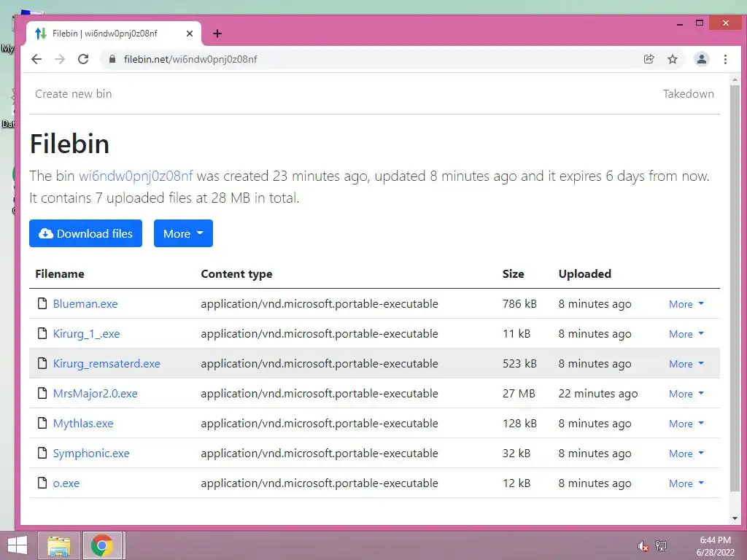
Task: Click the file icon beside o.exe
Action: point(42,483)
